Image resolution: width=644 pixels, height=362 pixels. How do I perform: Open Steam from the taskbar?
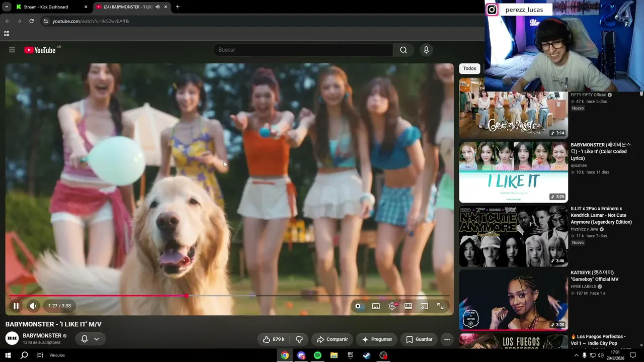point(367,355)
